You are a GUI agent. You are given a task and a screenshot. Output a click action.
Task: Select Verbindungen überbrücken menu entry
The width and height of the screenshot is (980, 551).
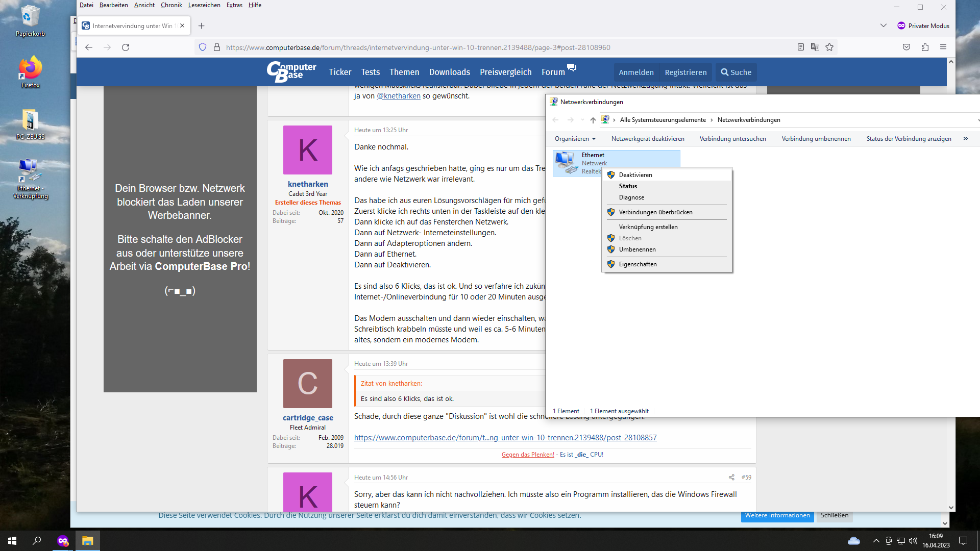pos(667,212)
